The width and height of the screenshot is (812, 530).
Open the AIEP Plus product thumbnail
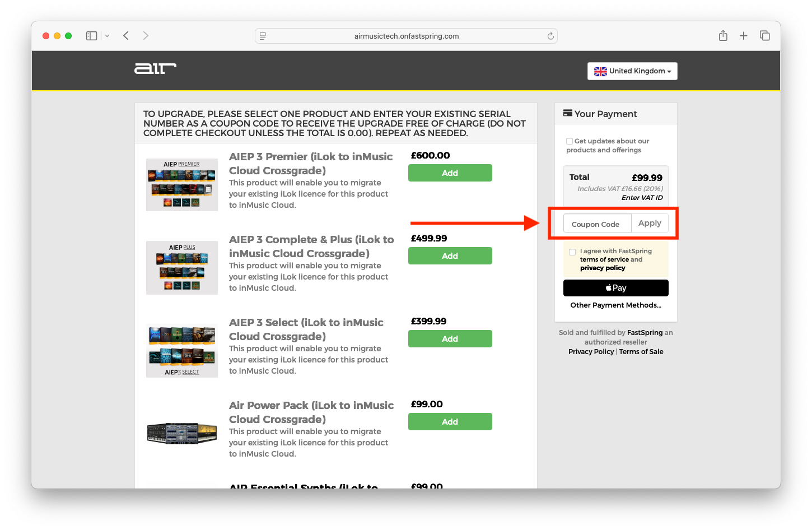(x=182, y=268)
